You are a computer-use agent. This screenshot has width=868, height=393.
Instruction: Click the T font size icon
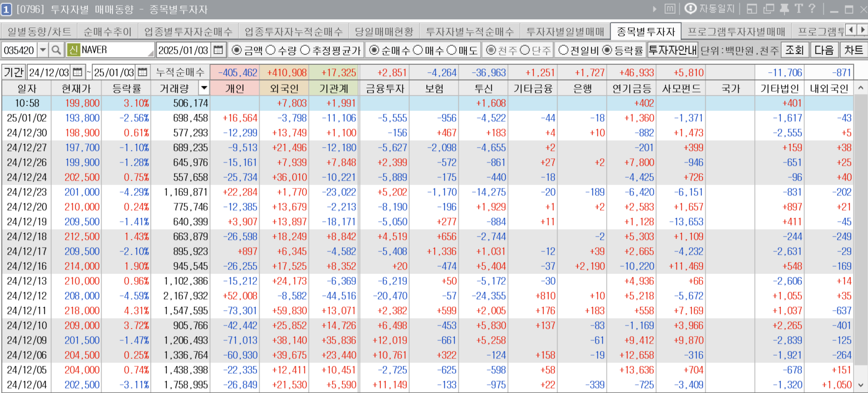tap(798, 9)
